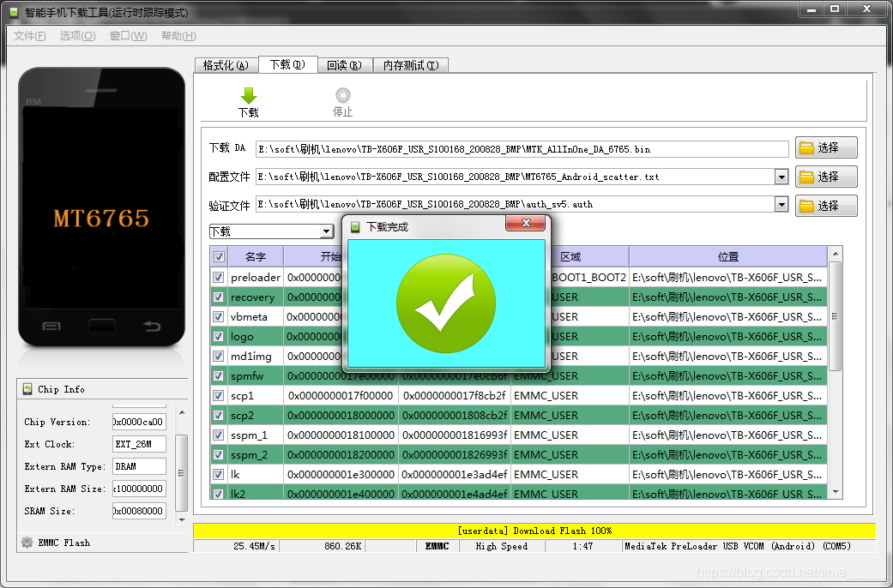Click the Chip Info panel icon

pyautogui.click(x=27, y=389)
